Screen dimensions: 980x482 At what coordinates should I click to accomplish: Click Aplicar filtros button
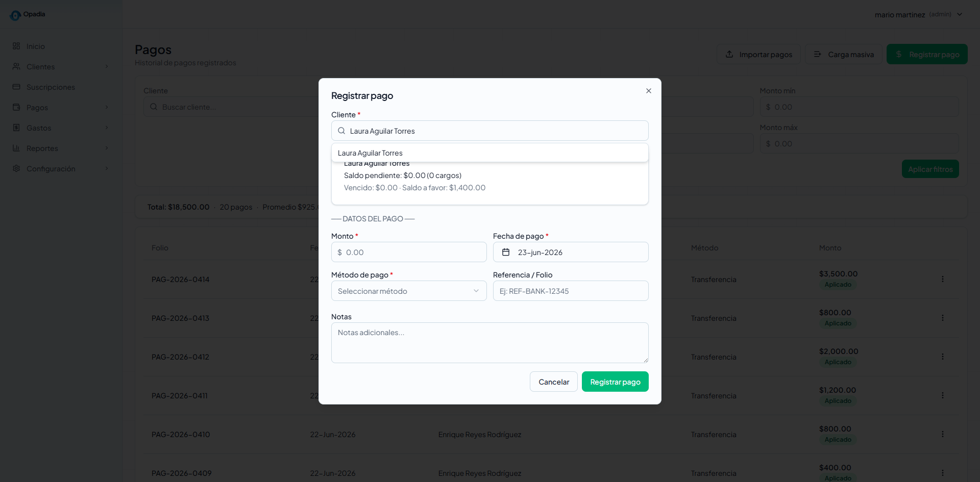(930, 169)
